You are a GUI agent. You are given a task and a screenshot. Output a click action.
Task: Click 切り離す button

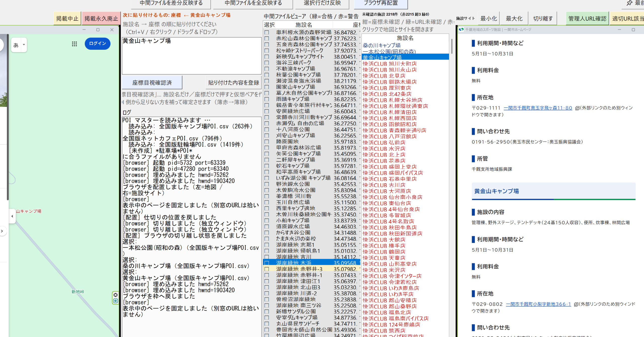point(543,18)
